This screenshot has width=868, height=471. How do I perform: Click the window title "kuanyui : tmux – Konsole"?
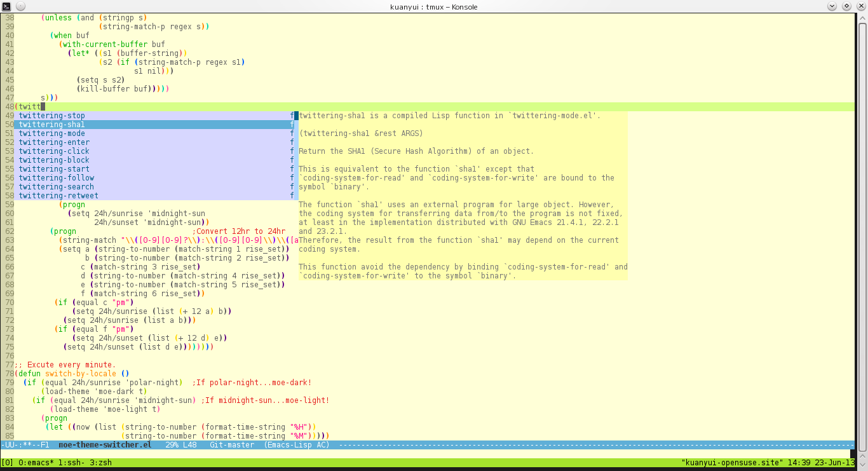(x=434, y=7)
